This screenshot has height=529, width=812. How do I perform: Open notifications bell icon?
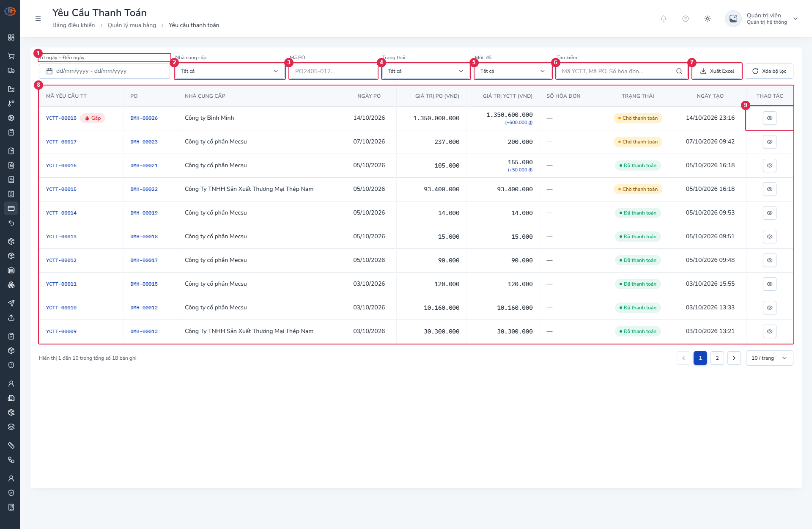[x=664, y=19]
